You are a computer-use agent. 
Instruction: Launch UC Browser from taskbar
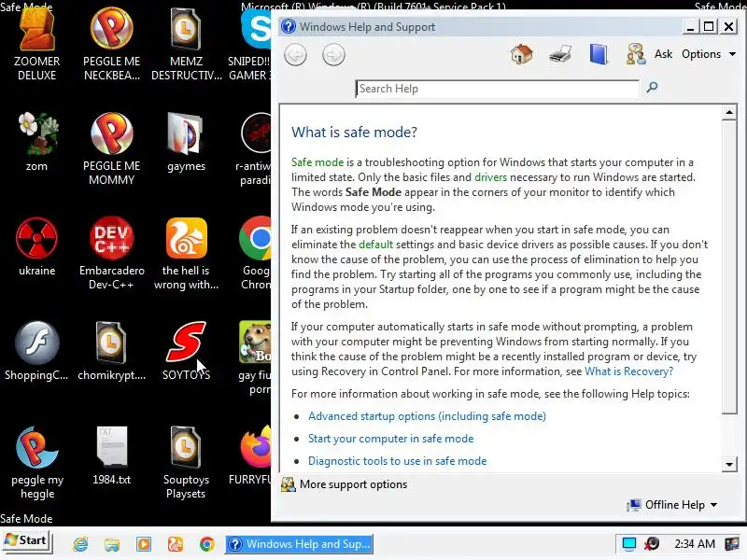176,544
